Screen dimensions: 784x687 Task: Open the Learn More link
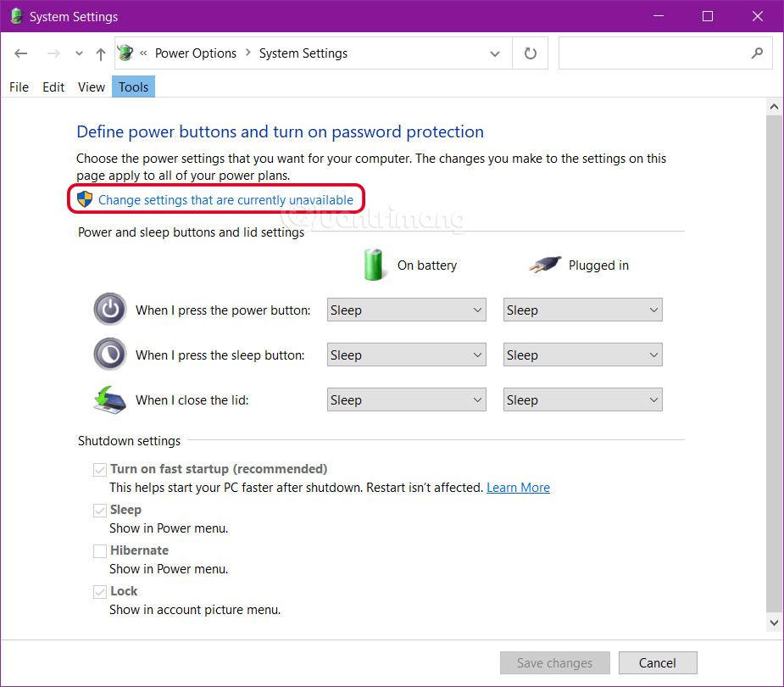(x=518, y=488)
